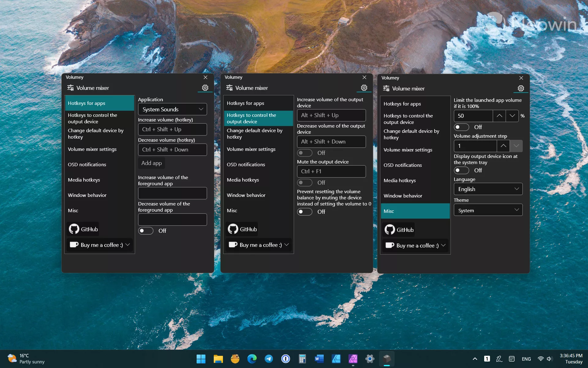Decrease the 50 percent volume limit value
588x368 pixels.
pos(512,116)
